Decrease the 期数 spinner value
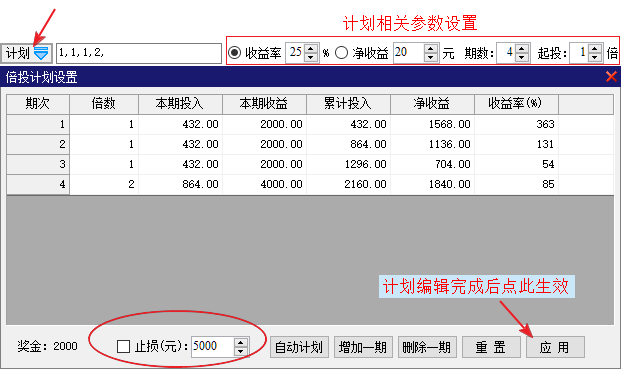The width and height of the screenshot is (621, 369). 522,58
